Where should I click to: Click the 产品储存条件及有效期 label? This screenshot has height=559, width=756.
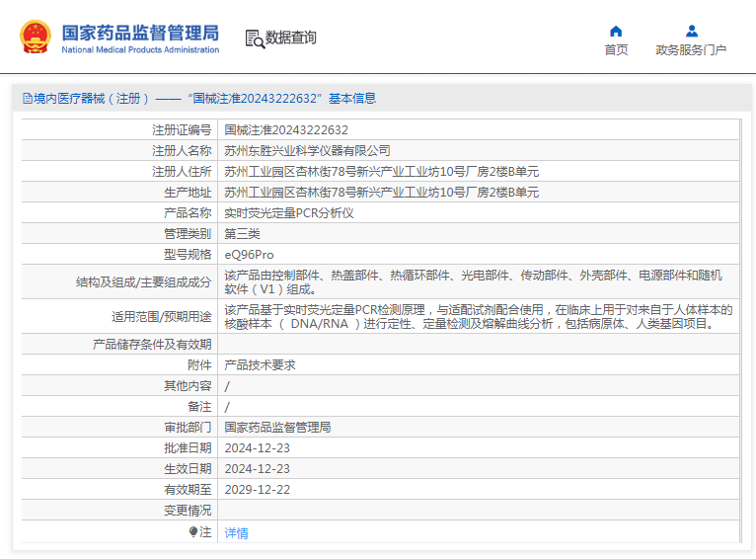point(152,345)
